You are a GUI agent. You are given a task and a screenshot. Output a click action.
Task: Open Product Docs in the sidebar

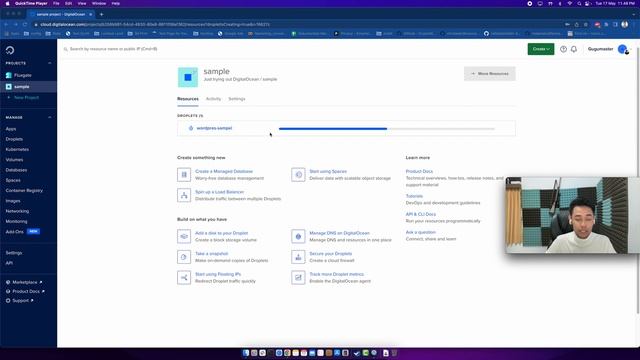pyautogui.click(x=26, y=291)
